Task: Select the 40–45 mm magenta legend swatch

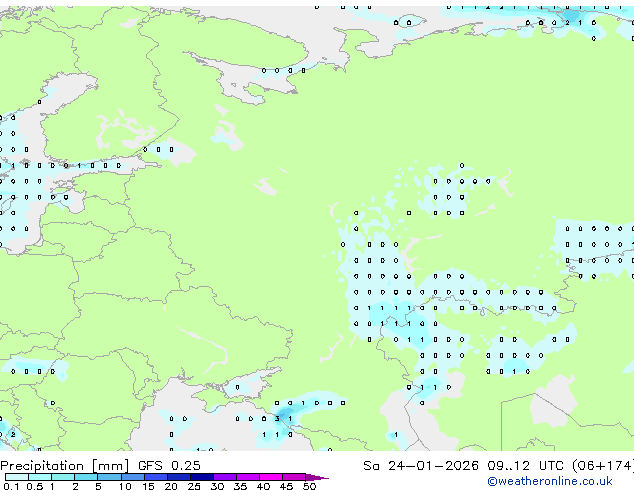Action: click(271, 477)
